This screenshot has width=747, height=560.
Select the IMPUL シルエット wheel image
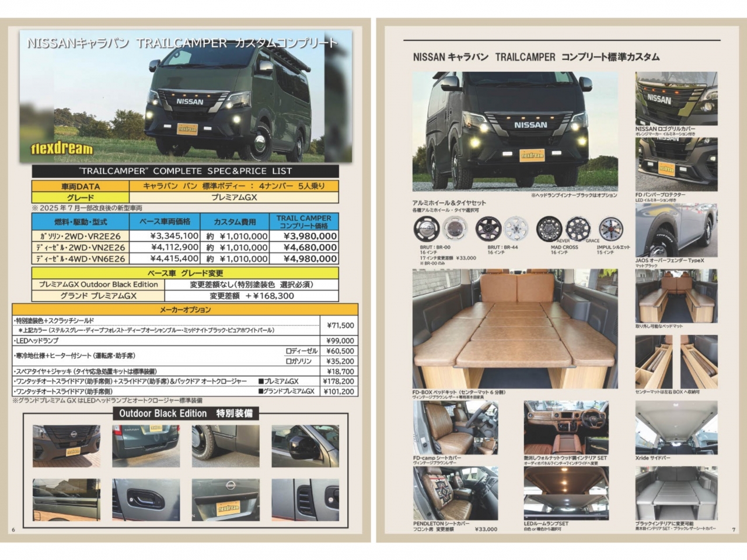pyautogui.click(x=612, y=229)
